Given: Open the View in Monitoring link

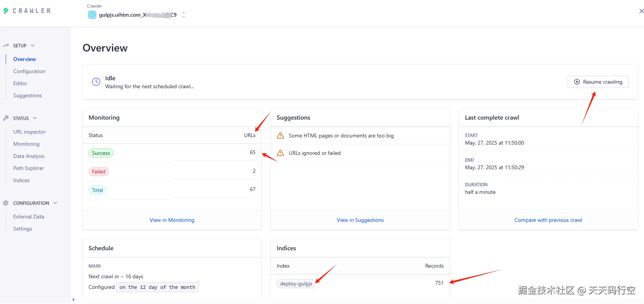Looking at the screenshot, I should [x=172, y=220].
